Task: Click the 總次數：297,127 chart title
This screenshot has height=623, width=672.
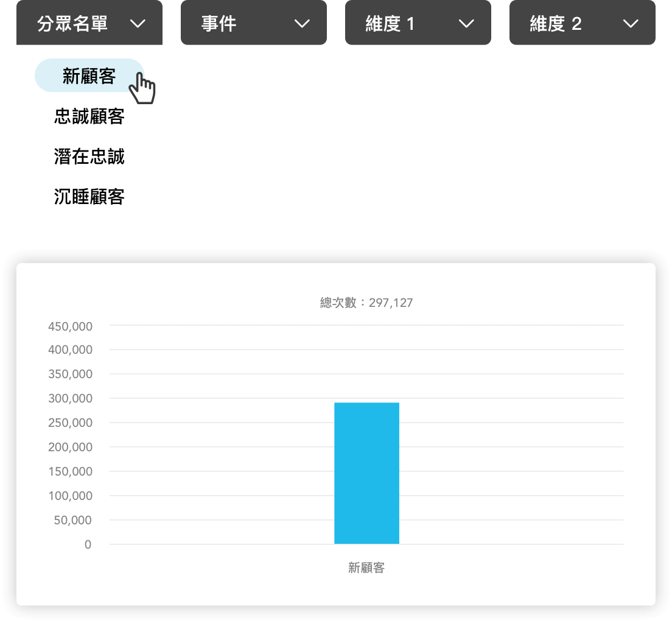Action: coord(366,303)
